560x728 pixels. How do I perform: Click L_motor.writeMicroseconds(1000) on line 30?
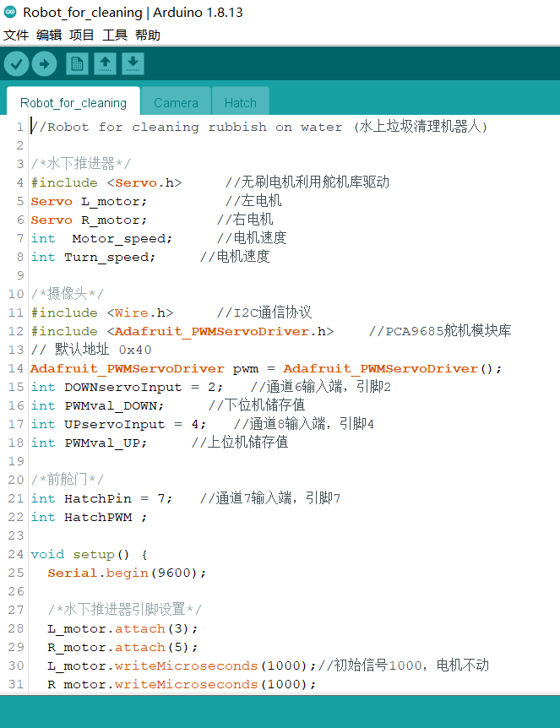[182, 666]
